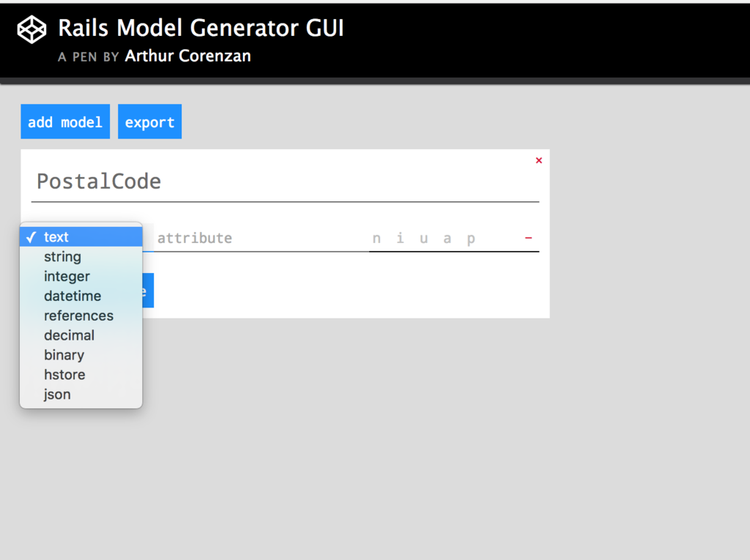Select datetime as attribute type
The width and height of the screenshot is (750, 560).
click(x=81, y=296)
